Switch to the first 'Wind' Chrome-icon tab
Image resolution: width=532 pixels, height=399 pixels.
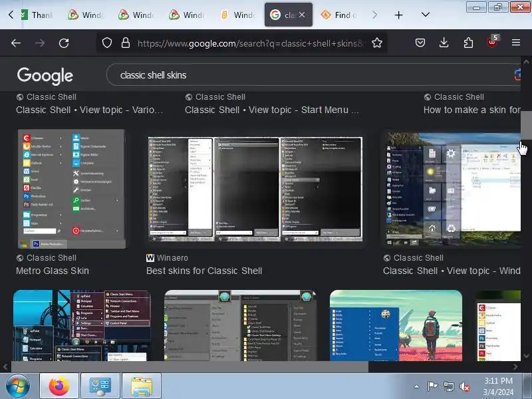(86, 15)
